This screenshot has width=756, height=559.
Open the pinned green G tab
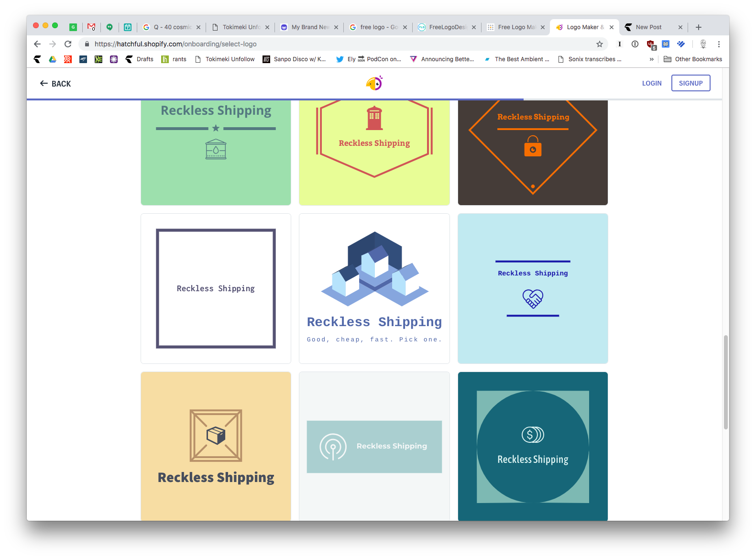(x=73, y=27)
